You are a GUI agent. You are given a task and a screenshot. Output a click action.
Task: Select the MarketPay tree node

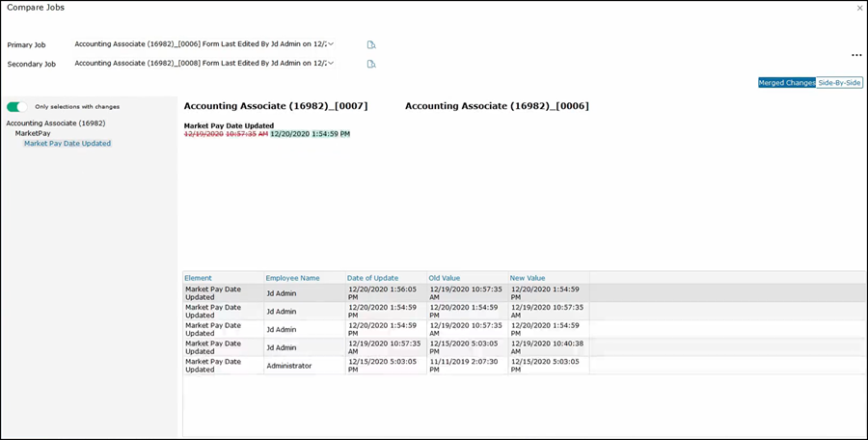(32, 133)
